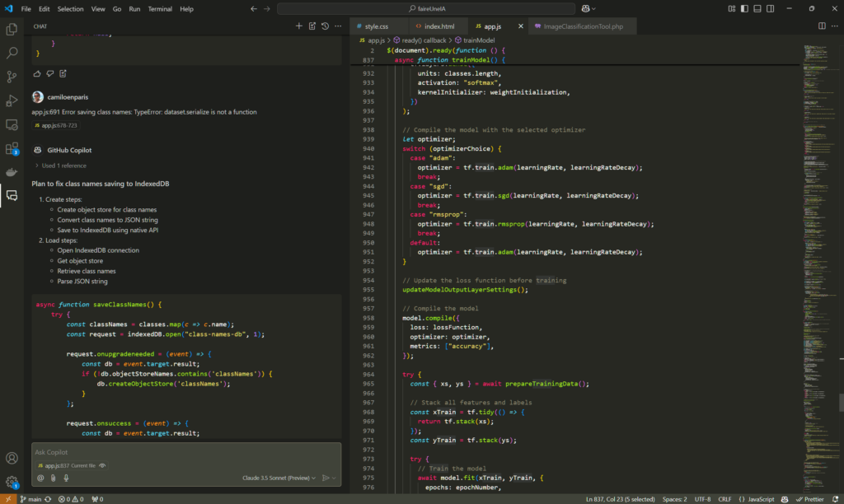Image resolution: width=844 pixels, height=504 pixels.
Task: Open the Search view in activity bar
Action: point(12,53)
